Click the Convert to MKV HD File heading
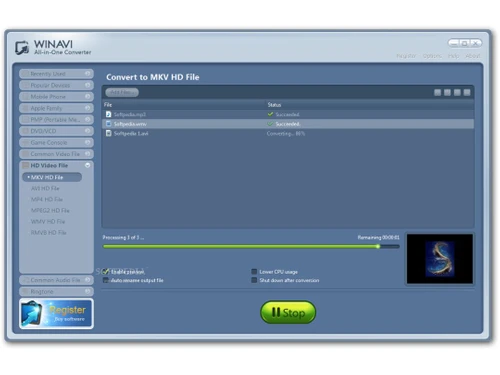This screenshot has width=500, height=375. (x=153, y=77)
